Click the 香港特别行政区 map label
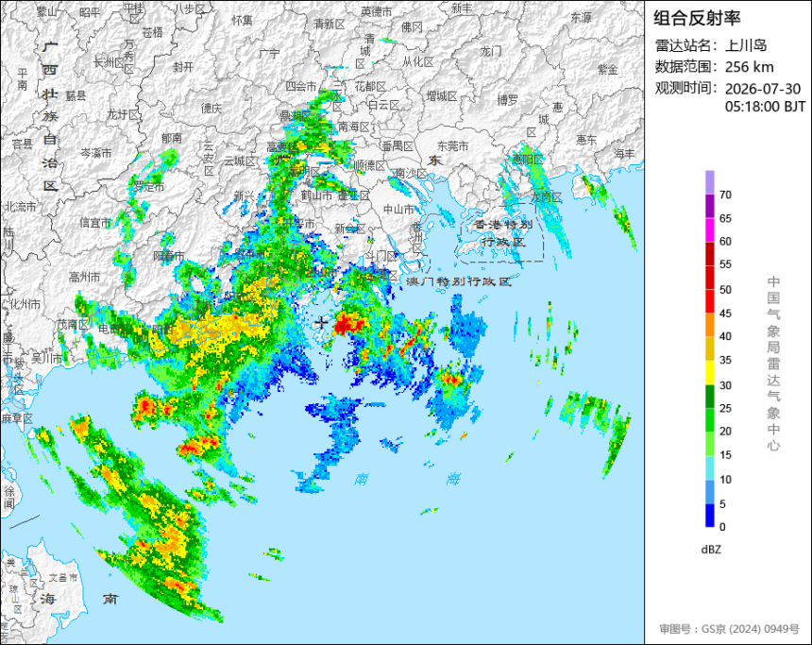 pos(504,233)
